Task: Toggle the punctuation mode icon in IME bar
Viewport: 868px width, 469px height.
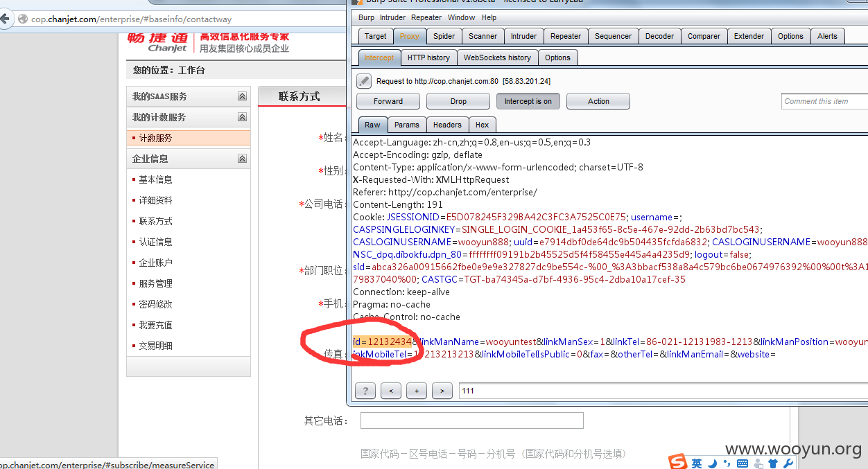Action: click(727, 463)
